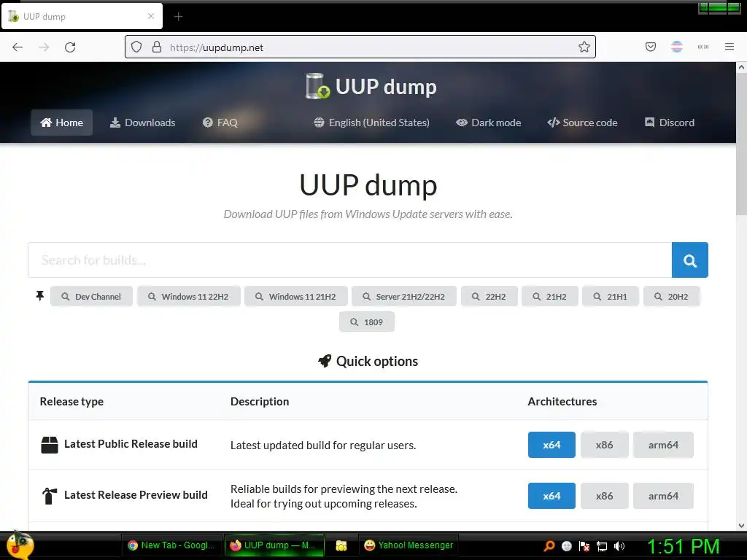Click the box icon beside Latest Public Release

(x=50, y=445)
